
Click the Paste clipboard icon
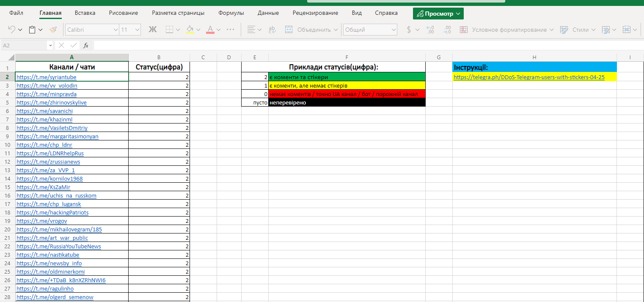pos(32,30)
